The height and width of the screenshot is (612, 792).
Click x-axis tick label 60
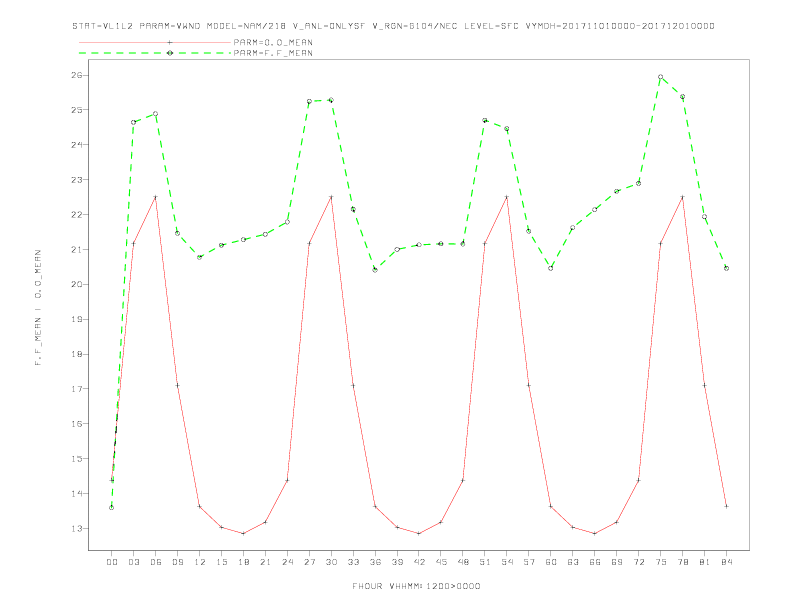(x=551, y=562)
